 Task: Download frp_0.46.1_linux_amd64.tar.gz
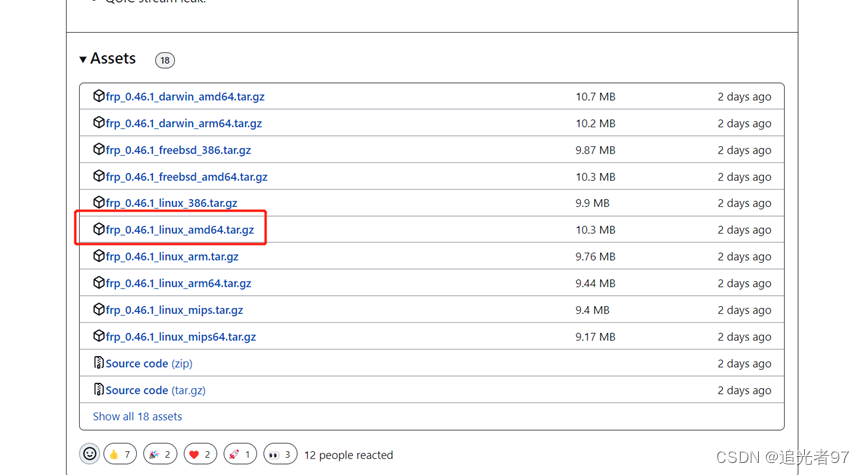click(180, 230)
